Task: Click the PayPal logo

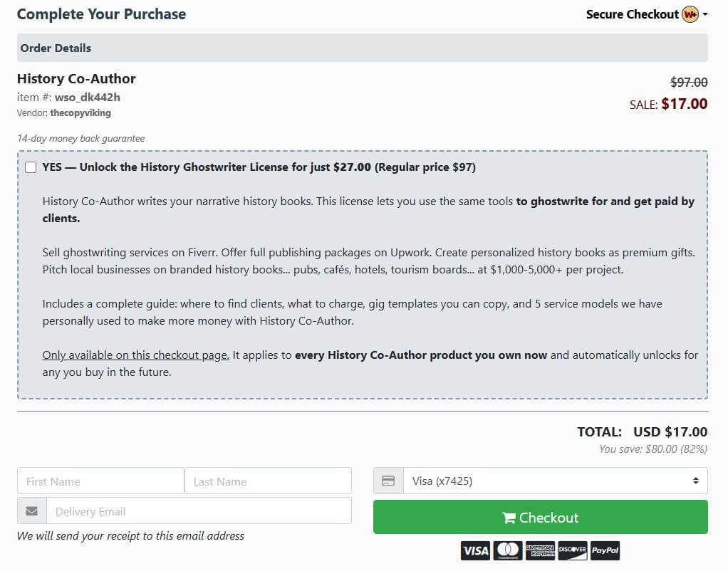Action: pyautogui.click(x=605, y=550)
